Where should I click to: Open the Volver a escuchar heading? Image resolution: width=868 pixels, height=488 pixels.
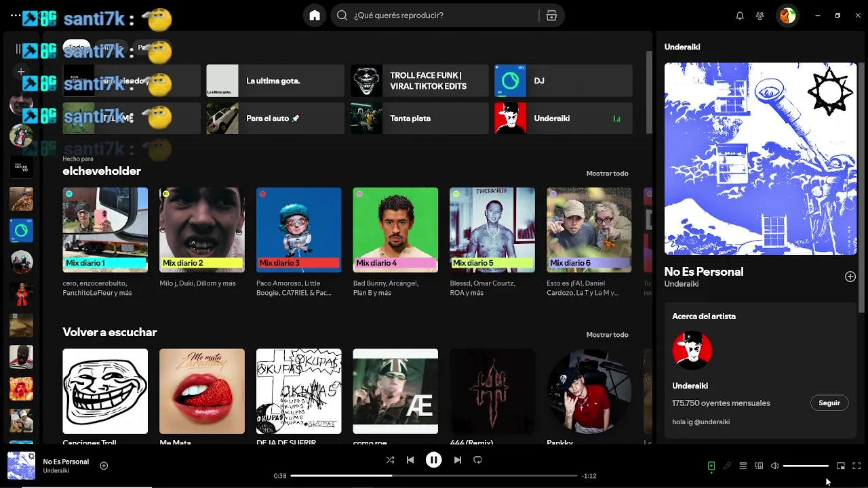(x=109, y=332)
